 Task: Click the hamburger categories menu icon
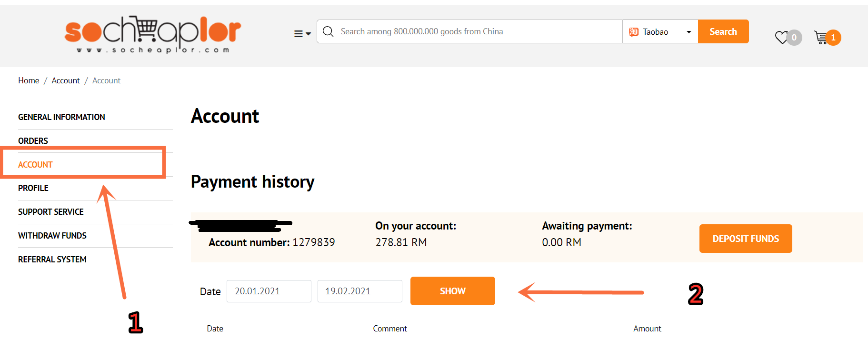(299, 34)
